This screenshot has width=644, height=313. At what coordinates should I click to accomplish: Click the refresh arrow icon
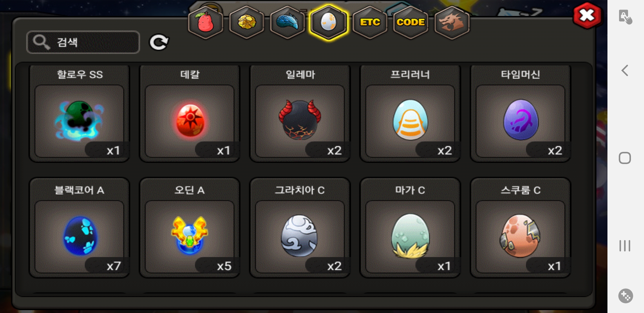point(159,43)
